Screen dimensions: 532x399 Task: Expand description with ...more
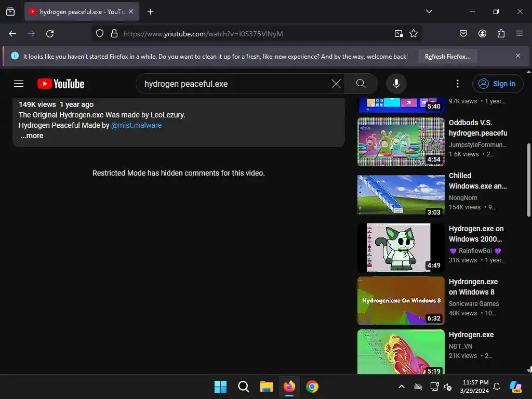(32, 136)
